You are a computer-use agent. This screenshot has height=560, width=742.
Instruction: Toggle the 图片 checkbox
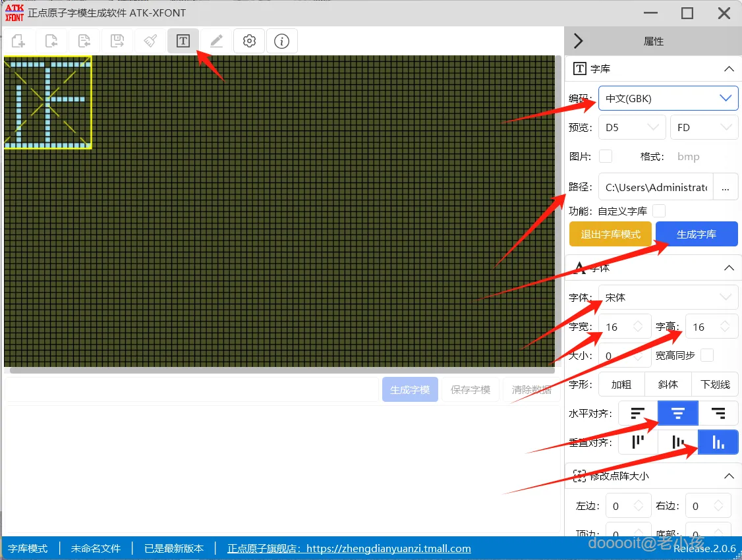click(x=605, y=156)
